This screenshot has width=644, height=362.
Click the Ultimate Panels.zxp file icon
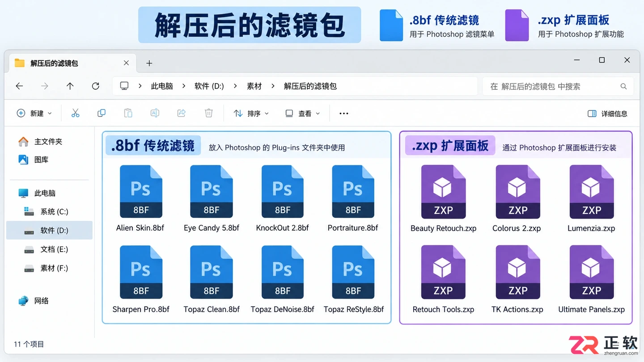[591, 272]
